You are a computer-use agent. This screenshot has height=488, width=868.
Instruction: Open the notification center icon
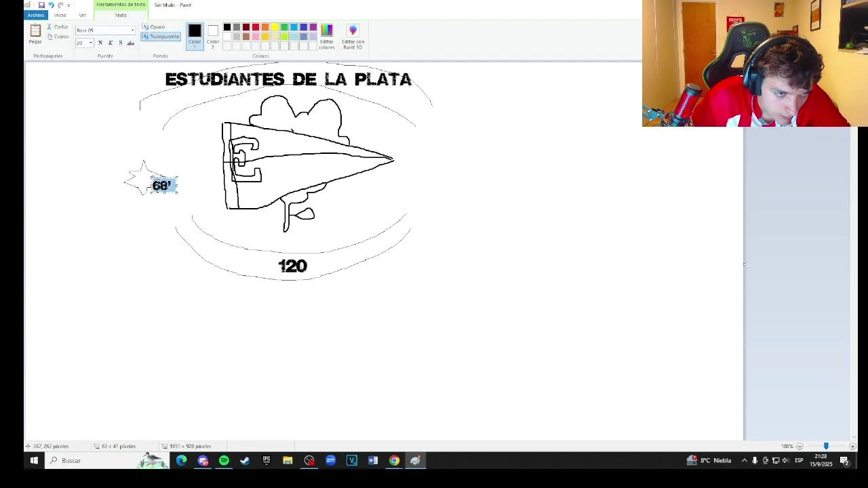[x=845, y=460]
